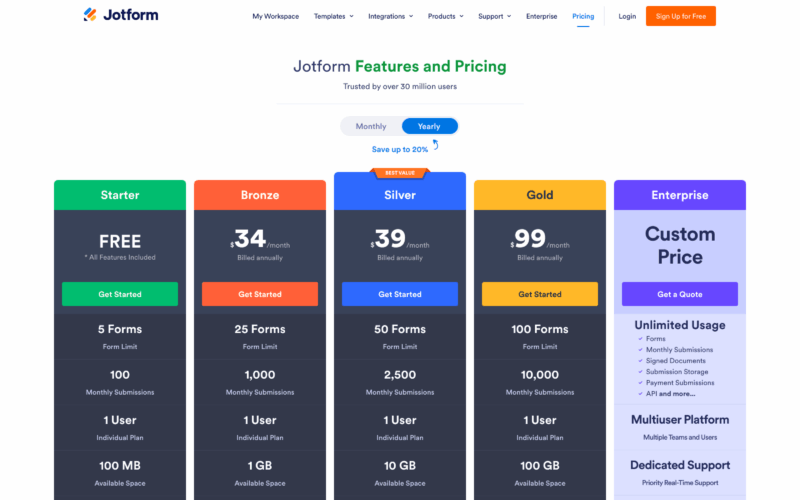800x500 pixels.
Task: Click Starter 100 MB Available Space
Action: tap(120, 473)
